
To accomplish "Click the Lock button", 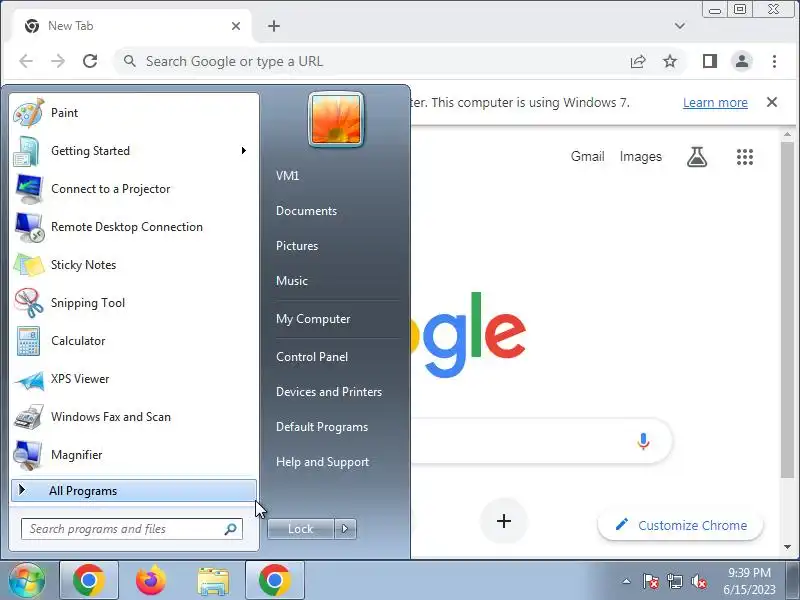I will (x=301, y=529).
